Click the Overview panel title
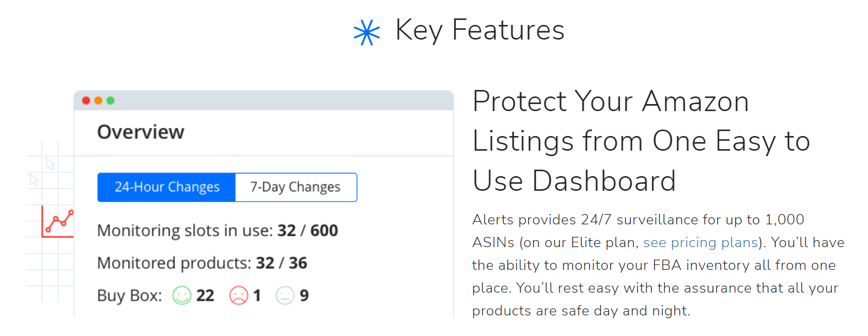 point(141,132)
